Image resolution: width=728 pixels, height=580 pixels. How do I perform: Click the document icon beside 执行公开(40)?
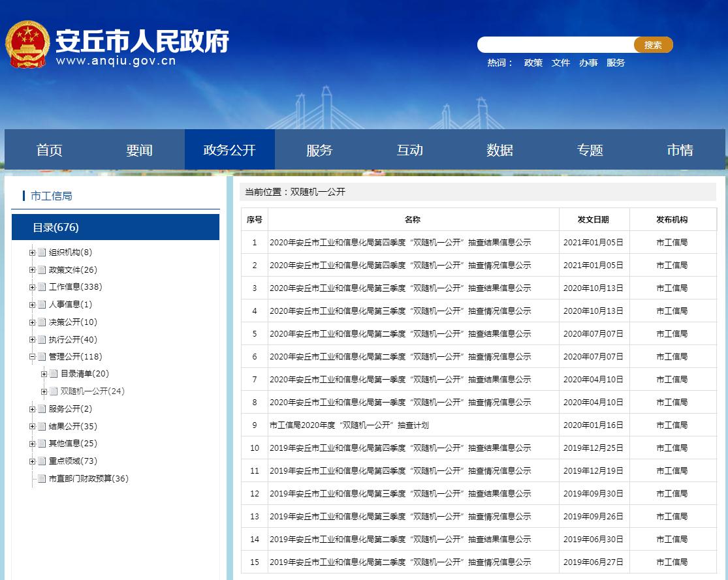point(42,340)
